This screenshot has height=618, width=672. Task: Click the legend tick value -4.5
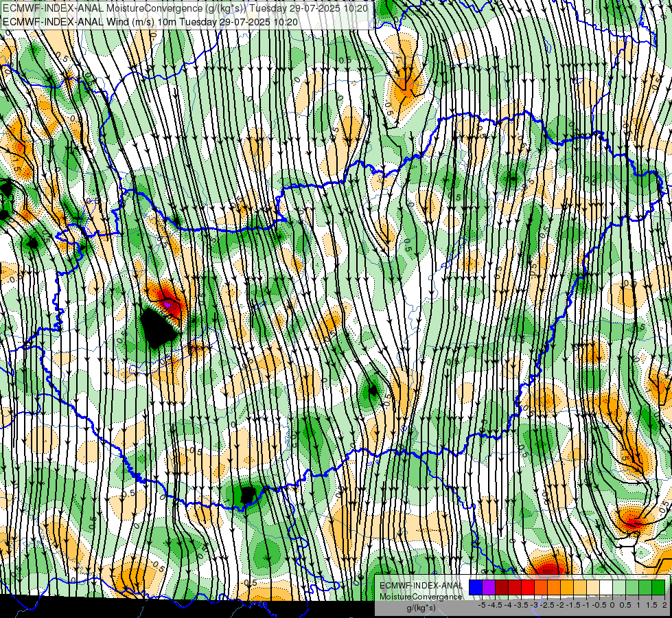point(495,605)
